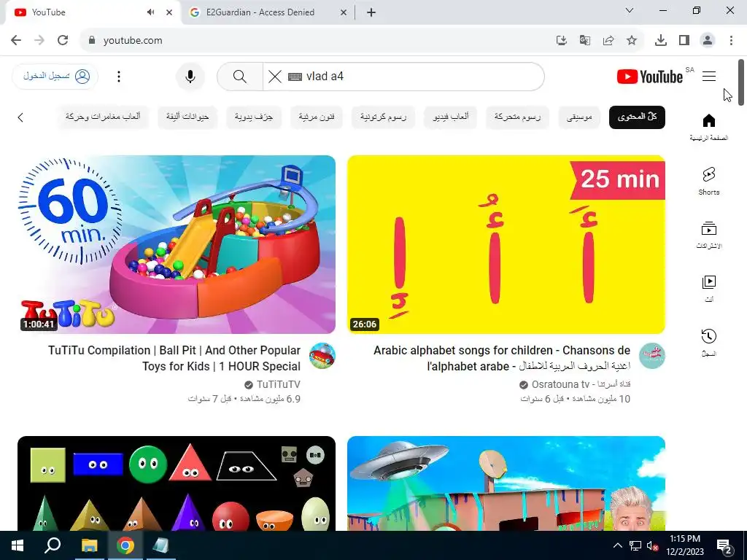
Task: View site information lock icon
Action: (92, 41)
